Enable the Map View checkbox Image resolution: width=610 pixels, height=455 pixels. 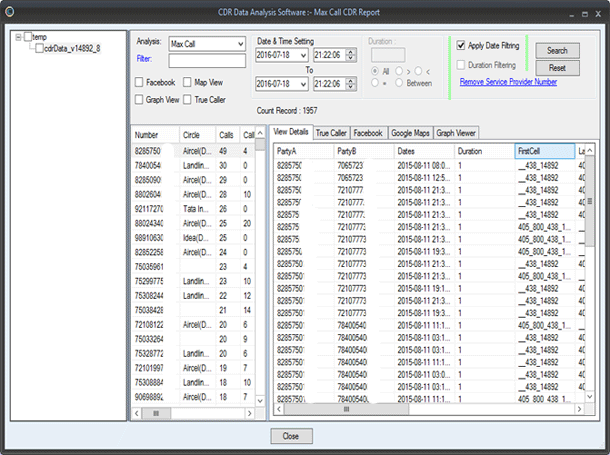(x=188, y=82)
